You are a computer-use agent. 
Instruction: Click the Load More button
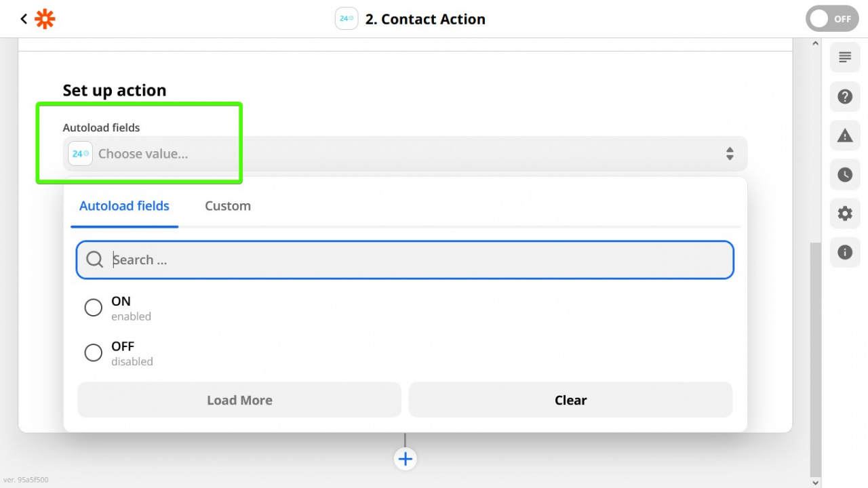tap(239, 400)
